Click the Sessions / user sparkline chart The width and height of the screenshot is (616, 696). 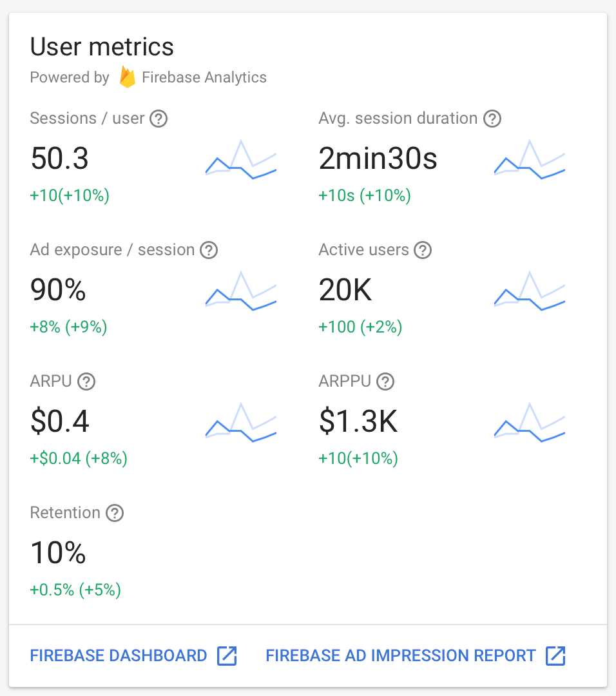point(241,159)
